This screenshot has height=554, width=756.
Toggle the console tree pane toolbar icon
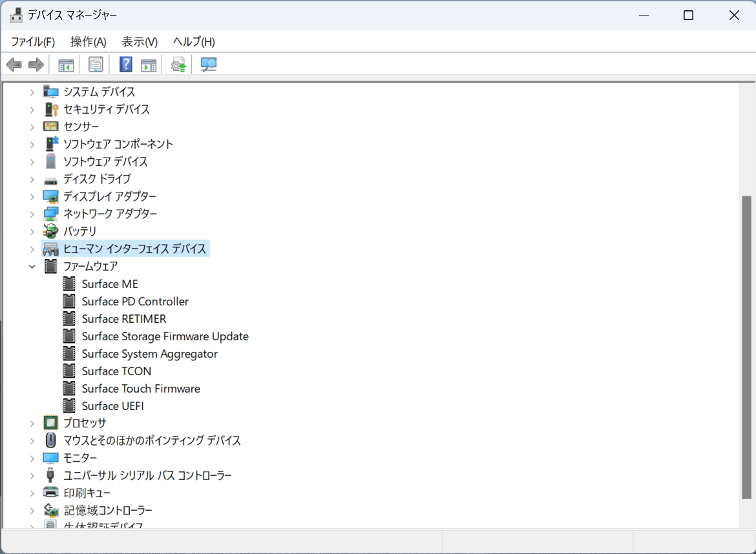66,65
